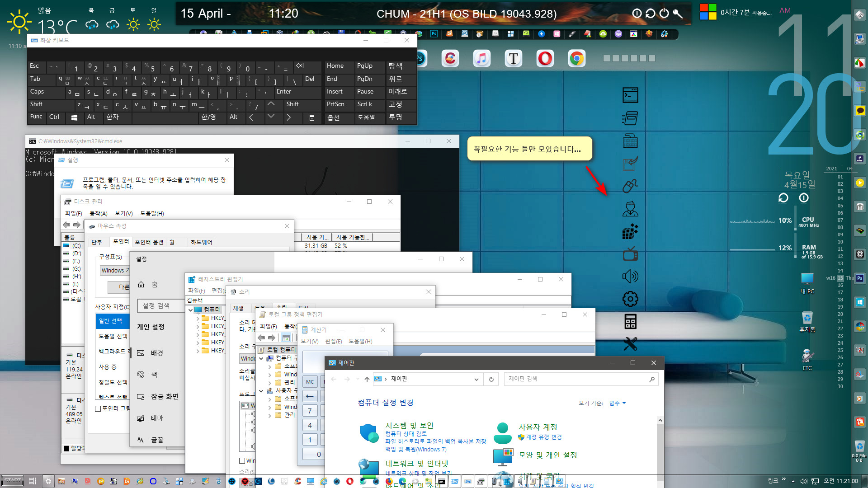This screenshot has width=868, height=488.
Task: Collapse the 컴퓨터 root node in Registry Editor
Action: tap(190, 310)
